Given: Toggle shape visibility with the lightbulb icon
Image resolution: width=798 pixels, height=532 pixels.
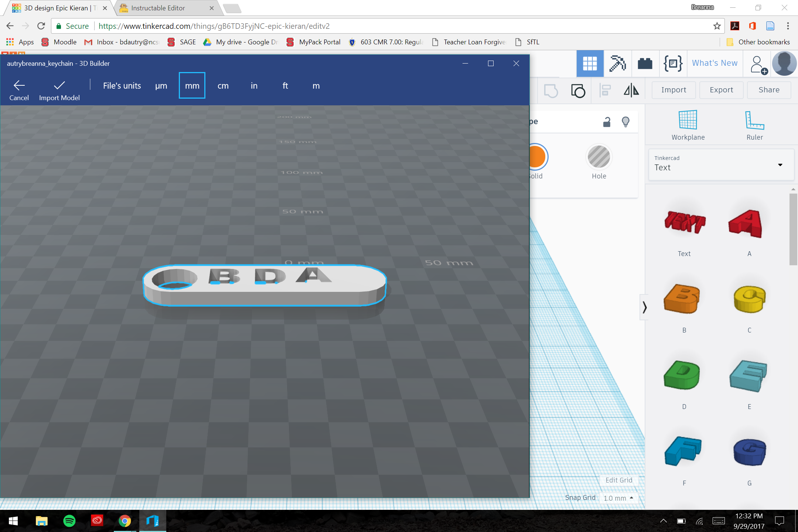Looking at the screenshot, I should (x=625, y=121).
